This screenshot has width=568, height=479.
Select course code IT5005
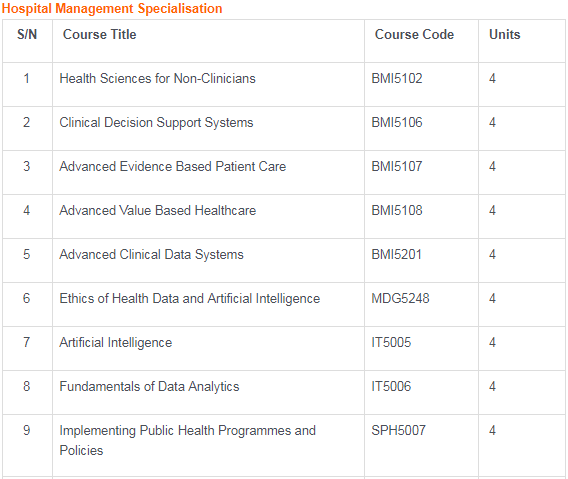coord(391,343)
